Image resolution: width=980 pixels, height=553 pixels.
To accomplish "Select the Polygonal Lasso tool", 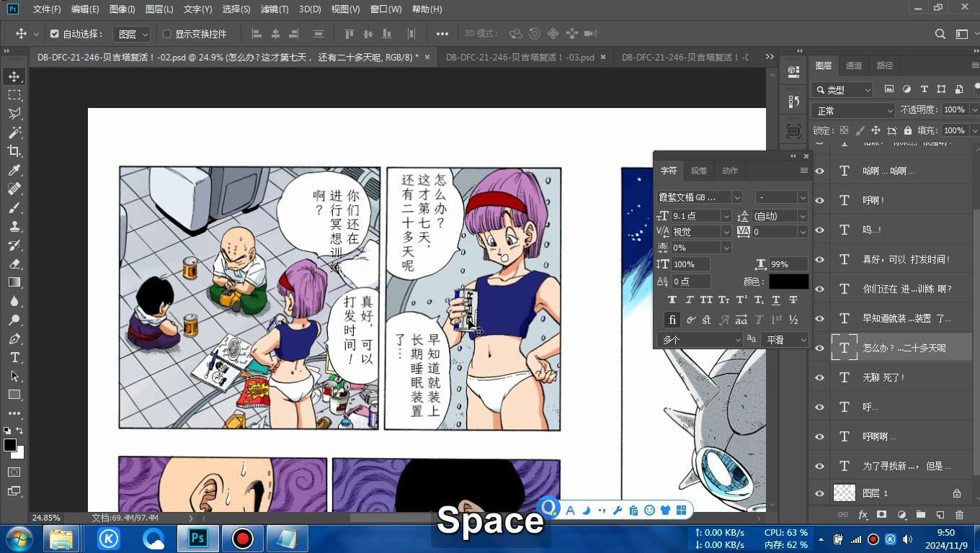I will pyautogui.click(x=14, y=114).
